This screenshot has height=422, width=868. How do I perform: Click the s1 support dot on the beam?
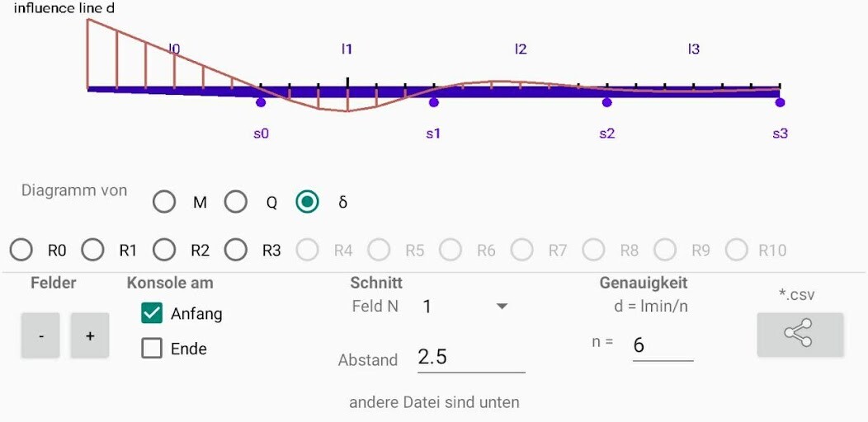pyautogui.click(x=434, y=102)
